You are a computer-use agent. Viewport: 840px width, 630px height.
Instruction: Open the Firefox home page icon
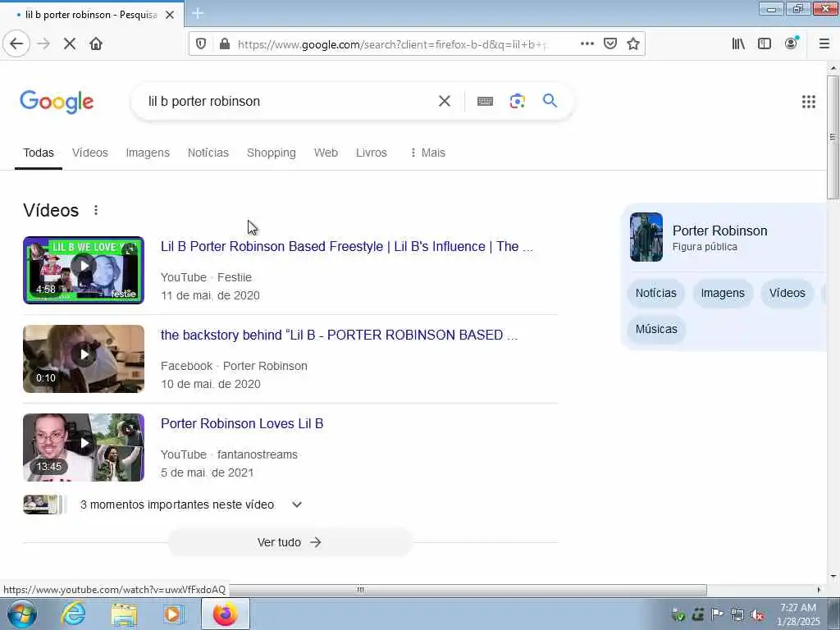click(x=96, y=44)
